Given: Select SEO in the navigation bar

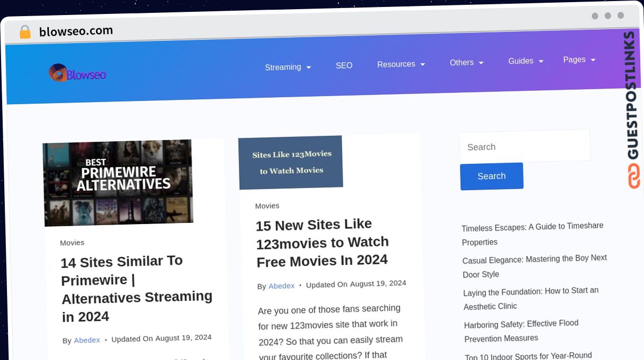Looking at the screenshot, I should click(344, 65).
